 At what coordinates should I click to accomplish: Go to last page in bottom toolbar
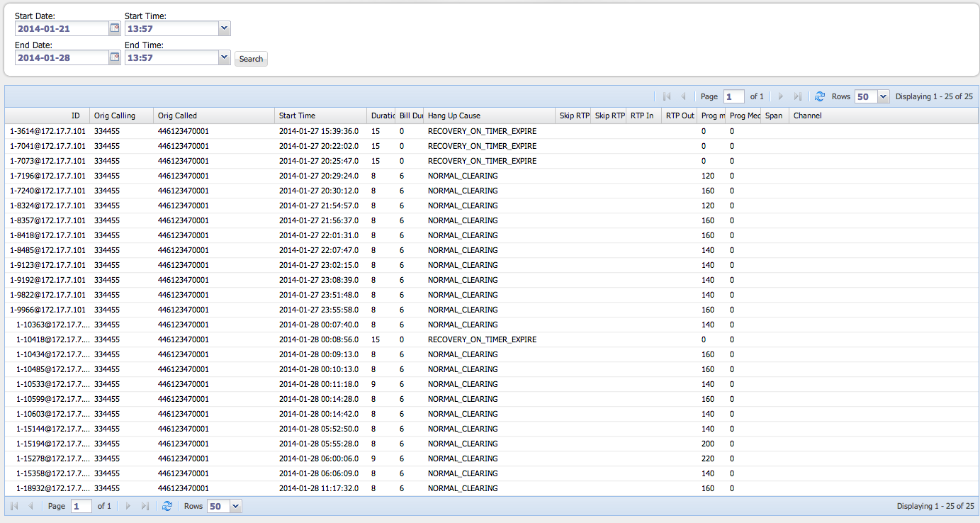(145, 506)
